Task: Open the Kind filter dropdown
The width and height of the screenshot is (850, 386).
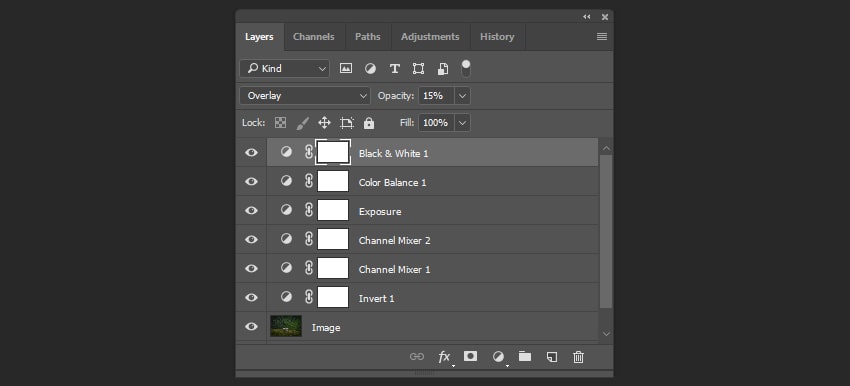Action: [x=284, y=68]
